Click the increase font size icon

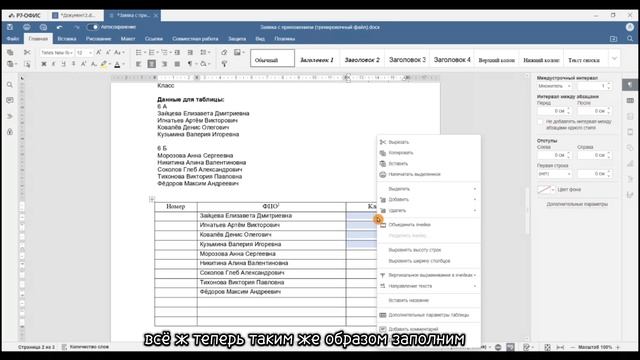point(98,53)
